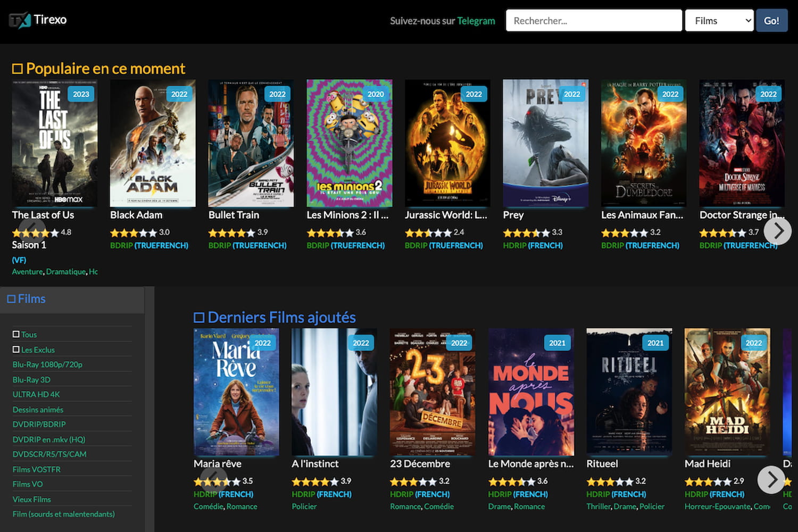Open the Prey poster
The width and height of the screenshot is (798, 532).
[546, 143]
